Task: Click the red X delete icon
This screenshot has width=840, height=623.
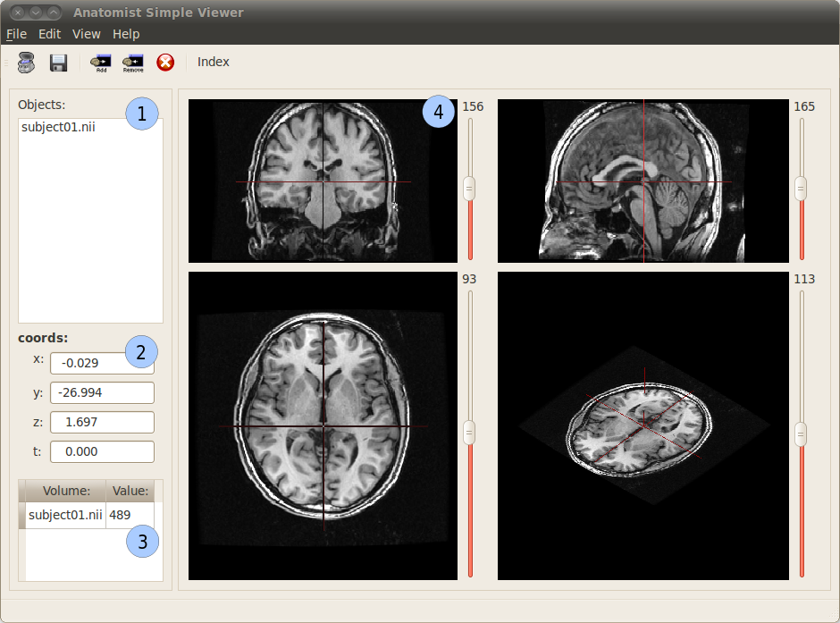Action: (165, 63)
